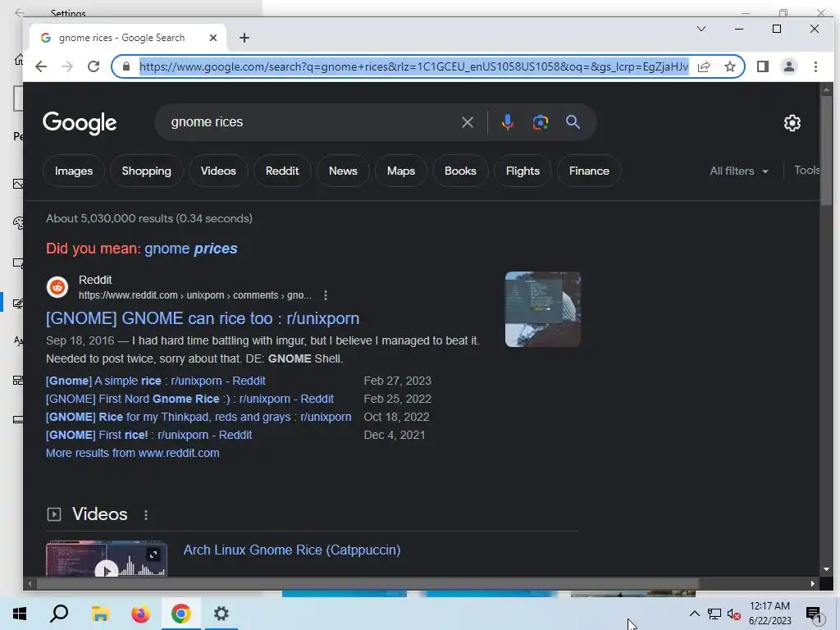Open the Videos section options menu
840x630 pixels.
tap(146, 515)
